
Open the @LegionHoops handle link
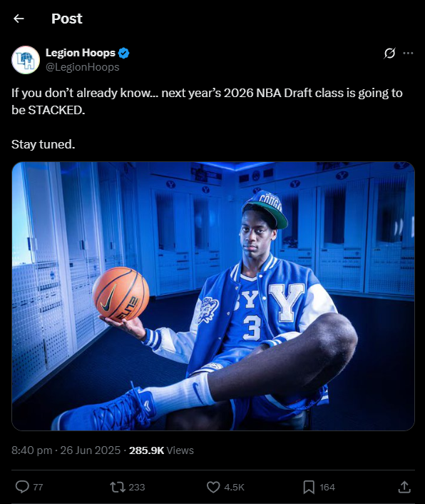[x=83, y=67]
